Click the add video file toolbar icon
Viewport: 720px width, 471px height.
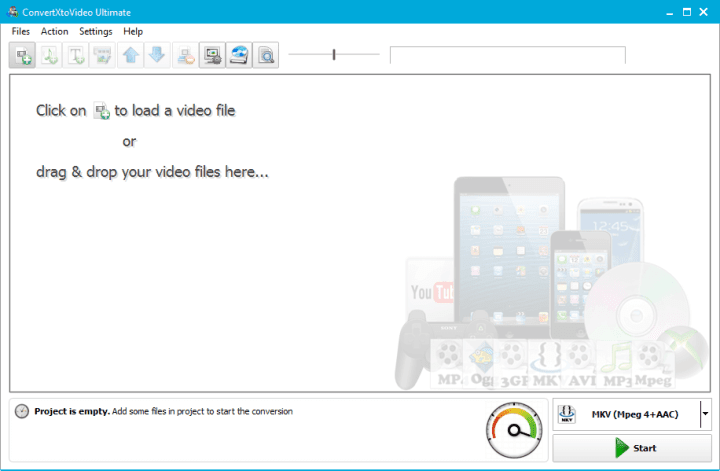[22, 55]
